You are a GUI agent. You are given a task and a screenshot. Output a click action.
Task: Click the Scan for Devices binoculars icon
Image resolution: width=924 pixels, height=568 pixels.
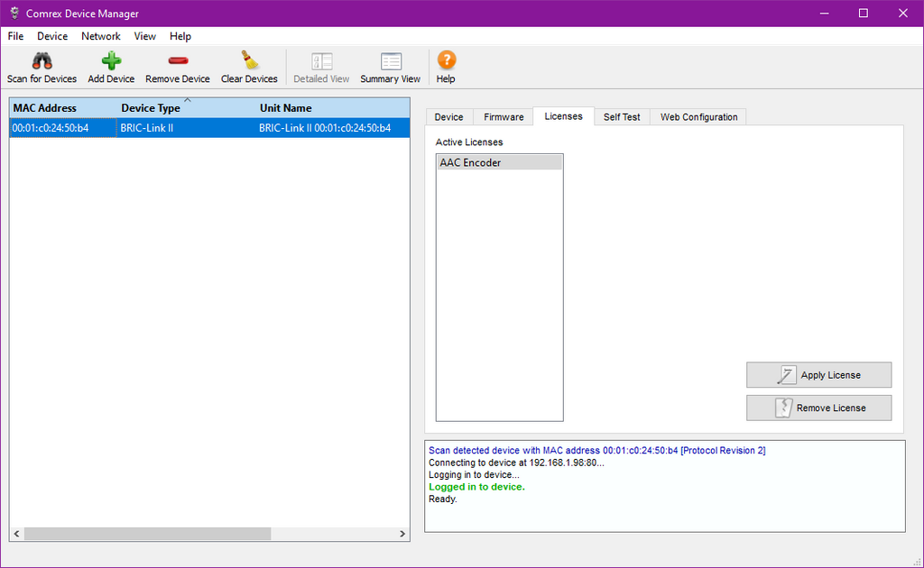click(42, 60)
